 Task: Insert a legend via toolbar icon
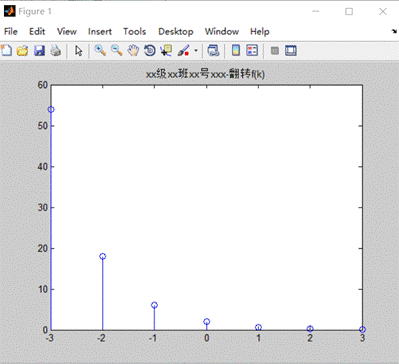[x=252, y=51]
